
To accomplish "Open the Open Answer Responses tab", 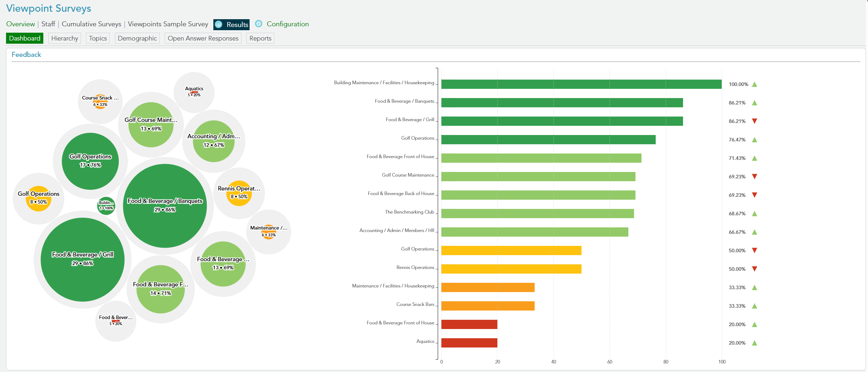I will (x=203, y=38).
